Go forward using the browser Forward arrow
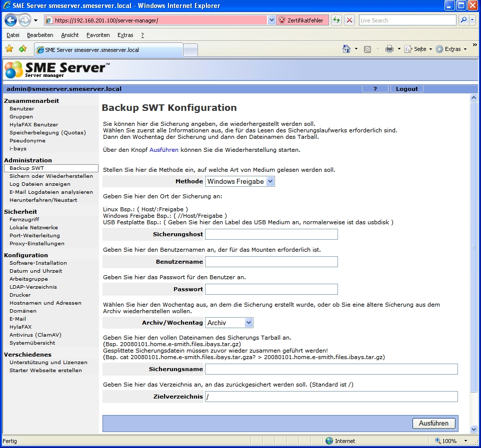481x448 pixels. (x=24, y=20)
